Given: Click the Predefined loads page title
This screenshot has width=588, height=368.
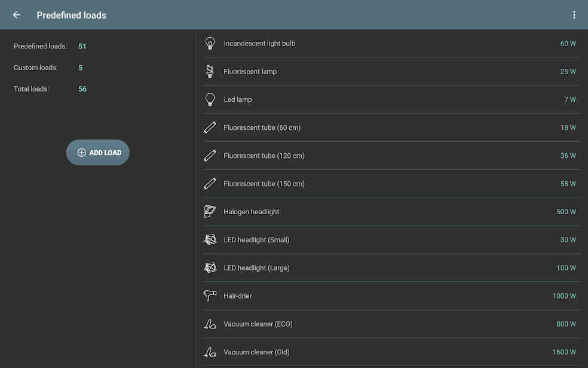Looking at the screenshot, I should (x=71, y=16).
